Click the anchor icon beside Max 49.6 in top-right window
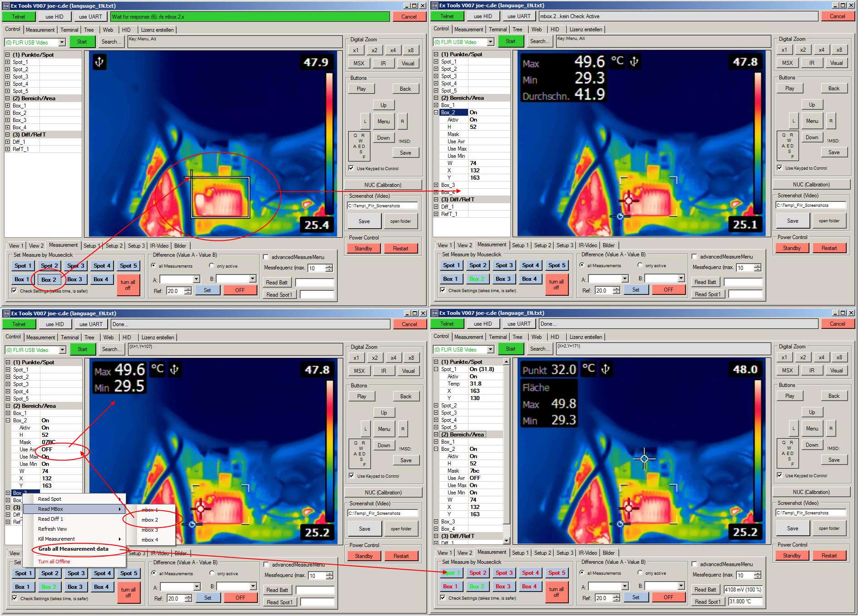Viewport: 858px width, 616px height. (634, 61)
